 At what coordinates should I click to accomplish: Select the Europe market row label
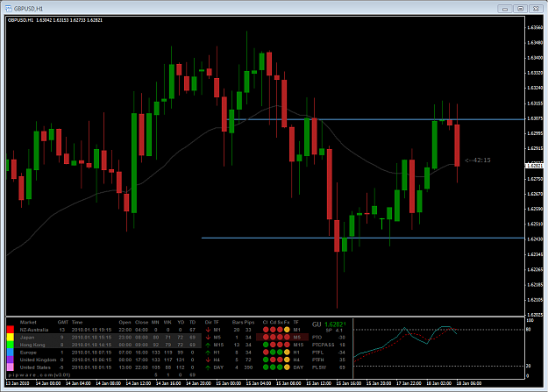28,353
